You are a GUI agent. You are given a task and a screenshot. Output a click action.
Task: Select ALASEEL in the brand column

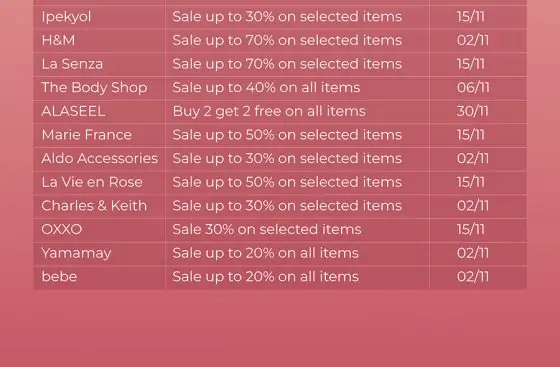point(73,111)
